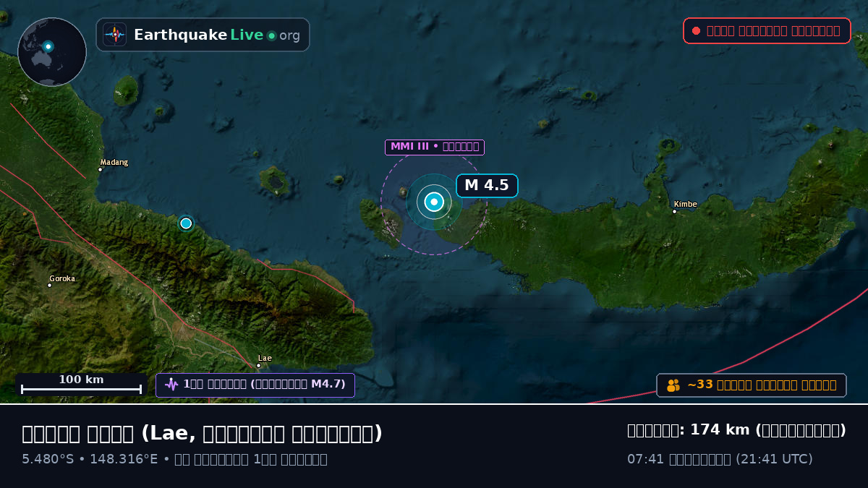Click the MMI III intensity label
This screenshot has width=868, height=488.
click(x=434, y=147)
